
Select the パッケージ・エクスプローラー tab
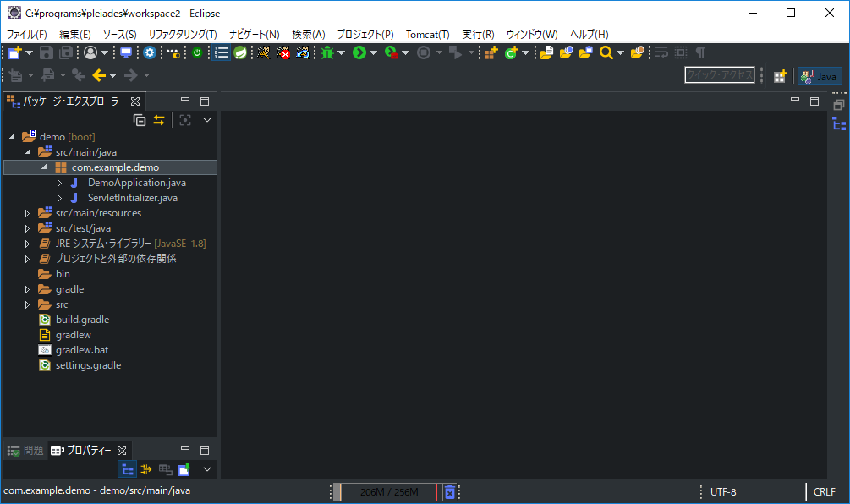pos(74,101)
